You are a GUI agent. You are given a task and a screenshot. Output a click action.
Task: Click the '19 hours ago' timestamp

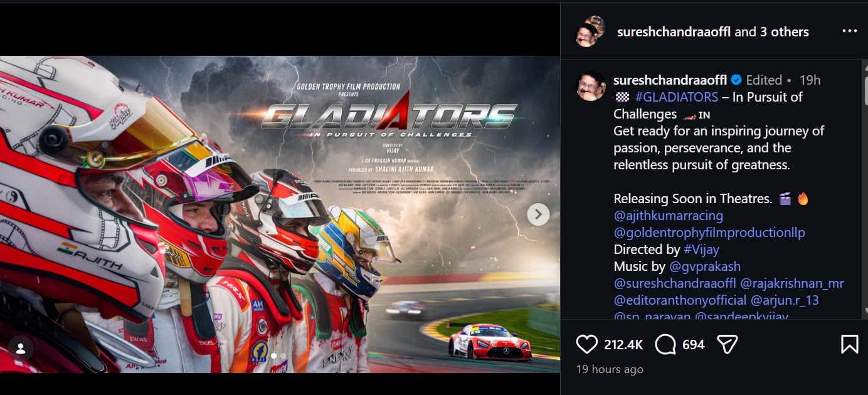610,369
